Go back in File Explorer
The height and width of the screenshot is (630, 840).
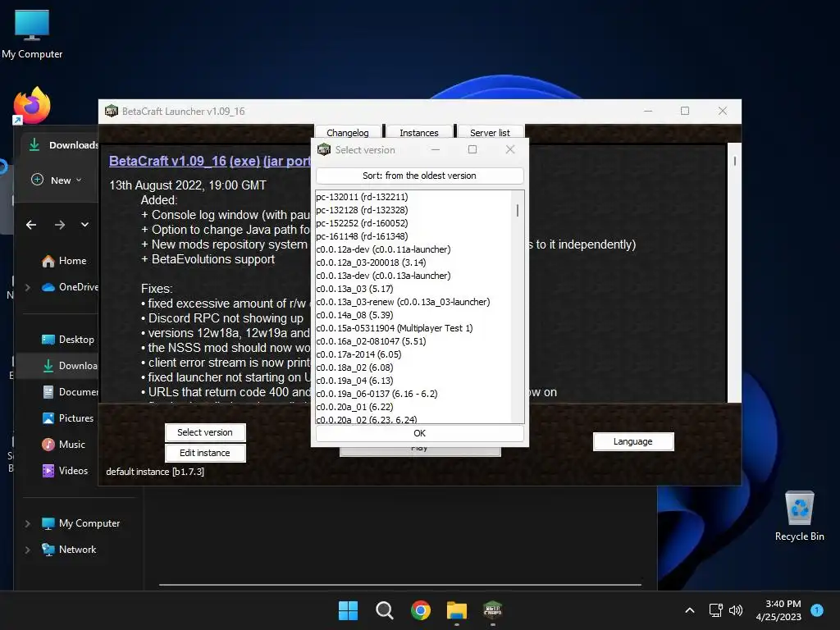coord(31,225)
